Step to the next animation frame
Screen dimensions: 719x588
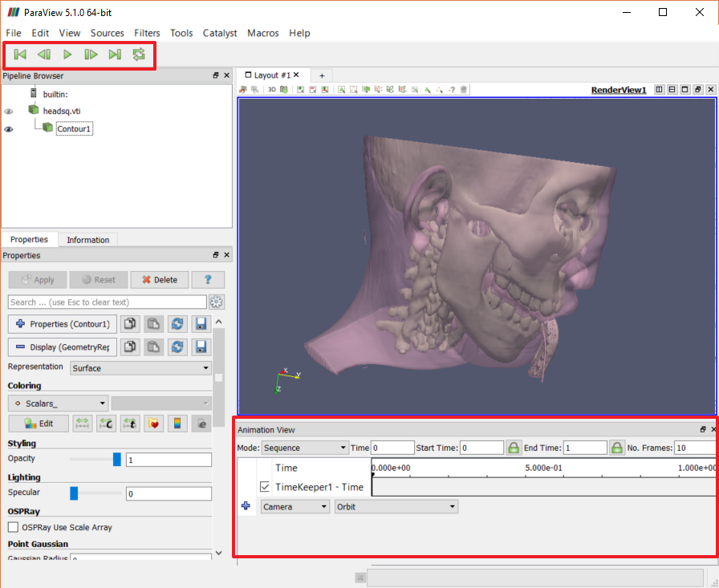pyautogui.click(x=91, y=55)
